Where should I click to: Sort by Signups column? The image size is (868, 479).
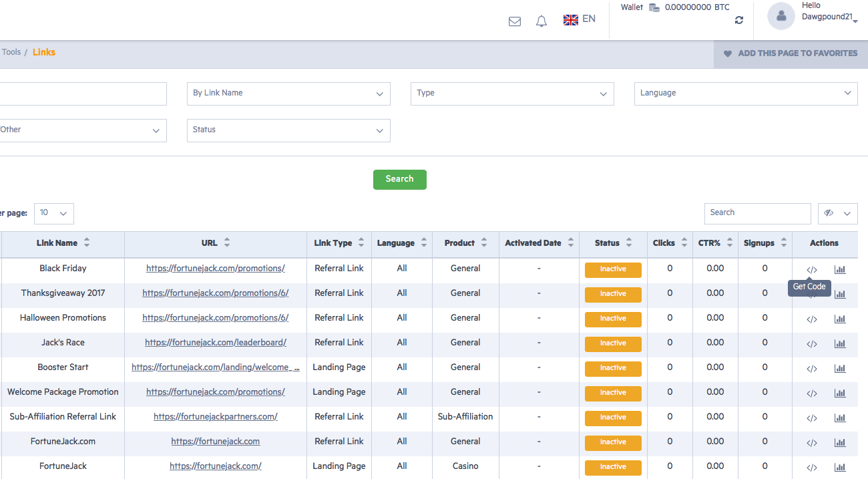784,243
